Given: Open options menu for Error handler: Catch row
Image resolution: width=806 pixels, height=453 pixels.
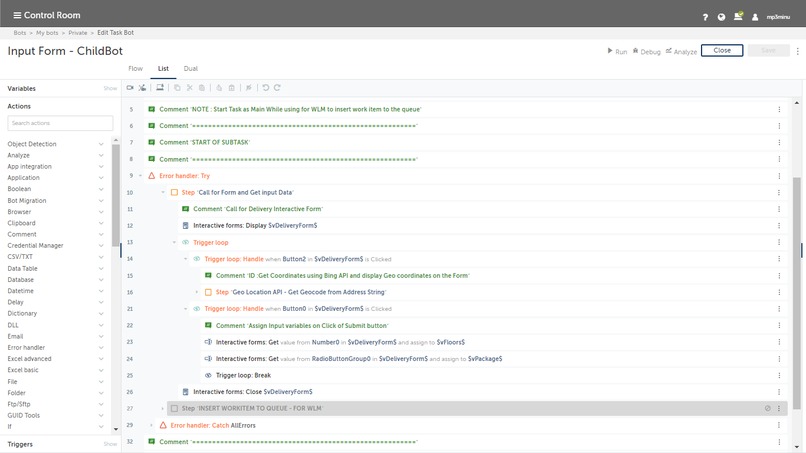Looking at the screenshot, I should (x=779, y=425).
